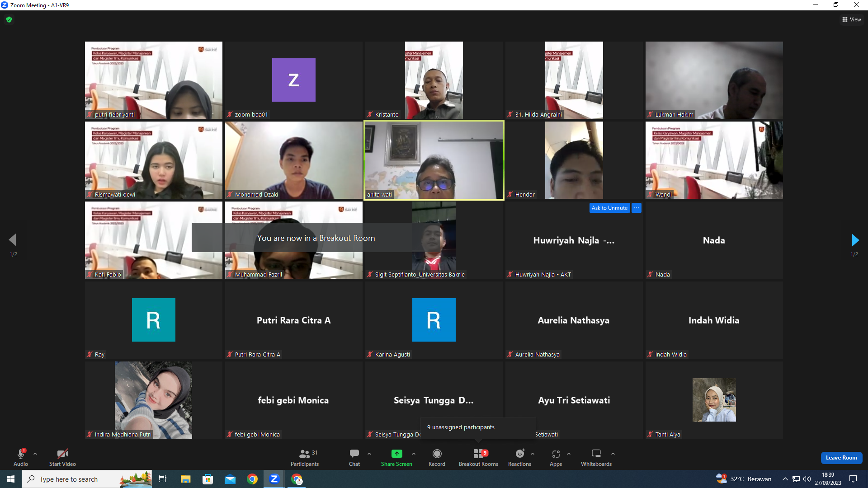Click the green encryption shield icon
The width and height of the screenshot is (868, 488).
(9, 19)
